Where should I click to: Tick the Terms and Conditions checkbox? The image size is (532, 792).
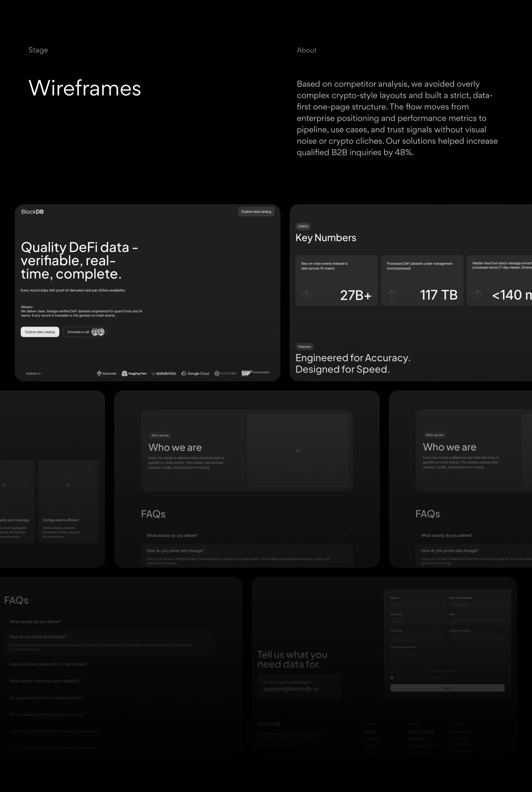pyautogui.click(x=392, y=671)
